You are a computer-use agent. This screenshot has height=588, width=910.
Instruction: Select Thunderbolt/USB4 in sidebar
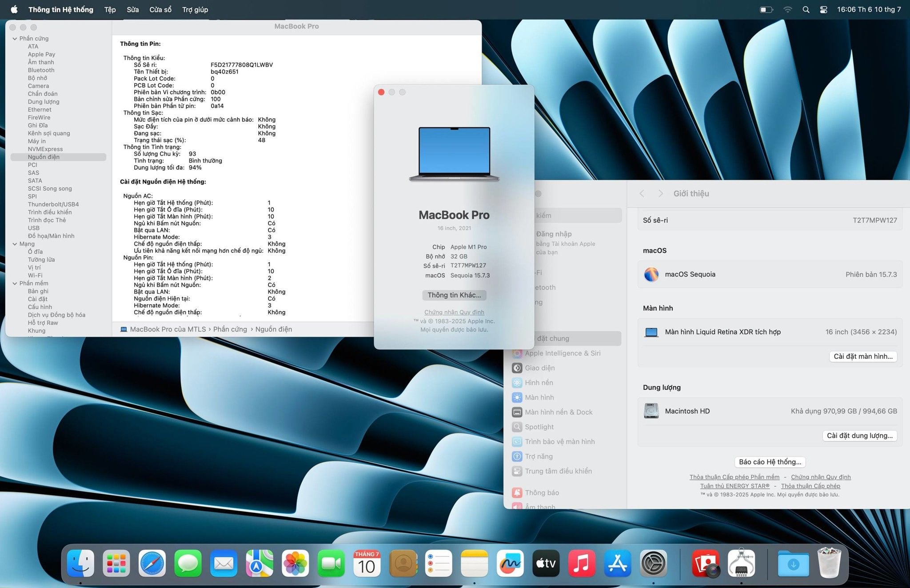click(53, 204)
